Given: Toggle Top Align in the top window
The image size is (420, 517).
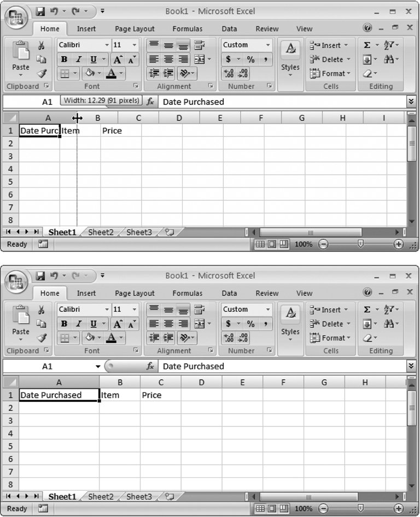Looking at the screenshot, I should [x=154, y=45].
